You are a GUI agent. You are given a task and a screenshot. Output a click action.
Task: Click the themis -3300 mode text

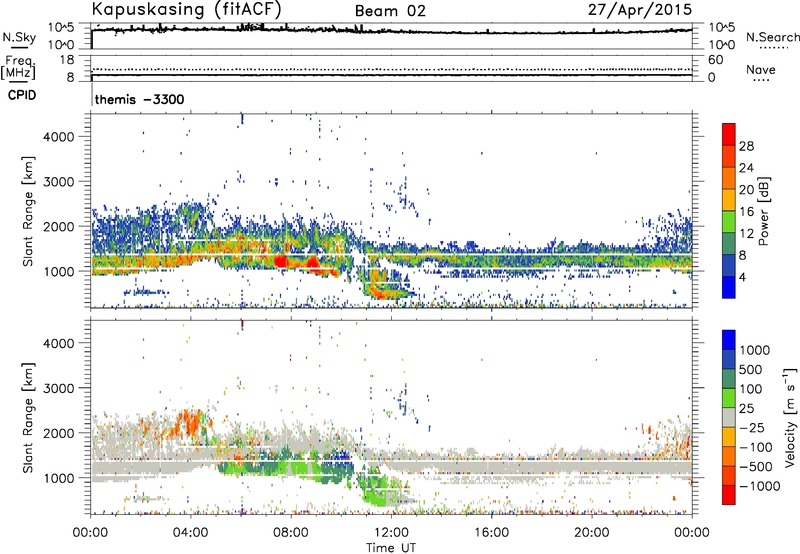139,99
